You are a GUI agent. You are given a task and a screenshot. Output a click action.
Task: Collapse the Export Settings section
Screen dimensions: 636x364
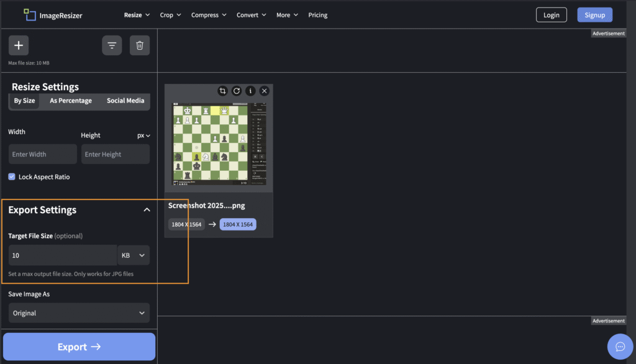(147, 210)
